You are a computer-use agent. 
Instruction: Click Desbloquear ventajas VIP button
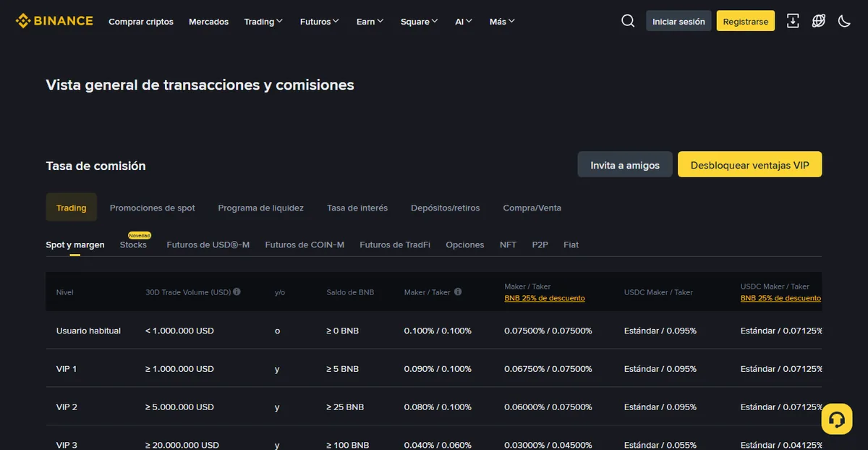(x=750, y=164)
